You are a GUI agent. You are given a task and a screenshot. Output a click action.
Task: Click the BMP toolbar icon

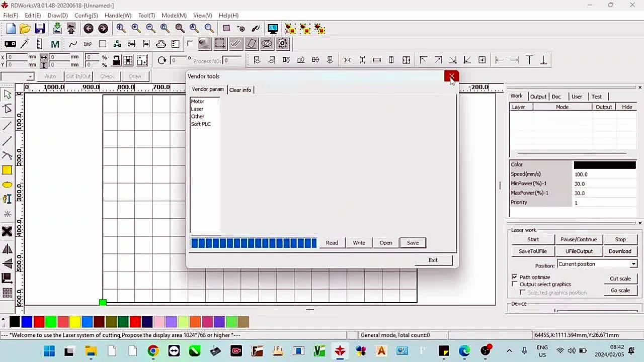(88, 44)
